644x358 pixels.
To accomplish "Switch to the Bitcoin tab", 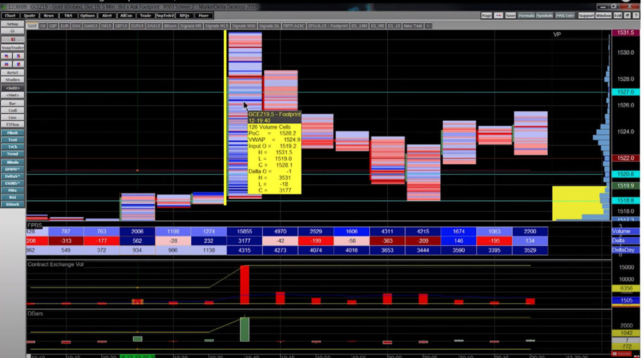I will pos(170,26).
